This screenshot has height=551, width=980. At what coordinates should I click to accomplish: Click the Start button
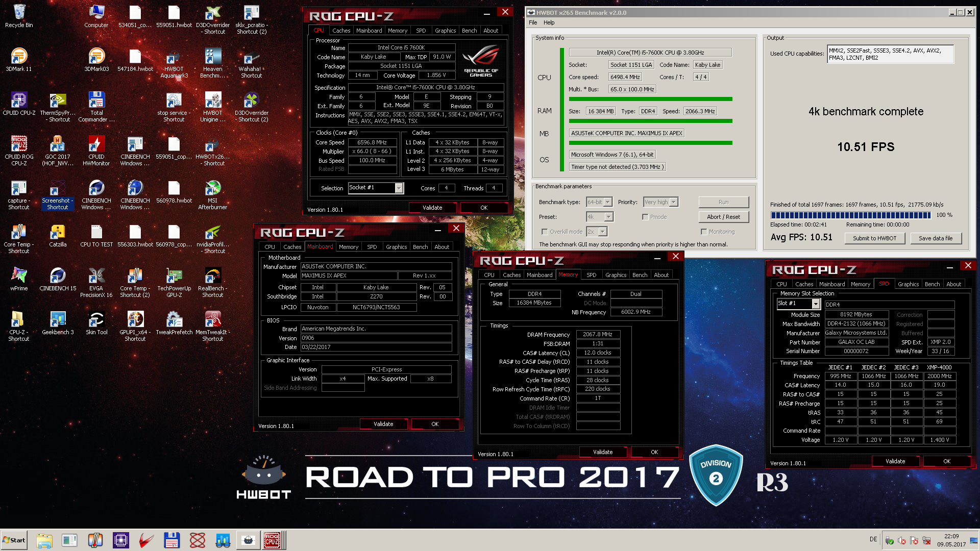(14, 540)
